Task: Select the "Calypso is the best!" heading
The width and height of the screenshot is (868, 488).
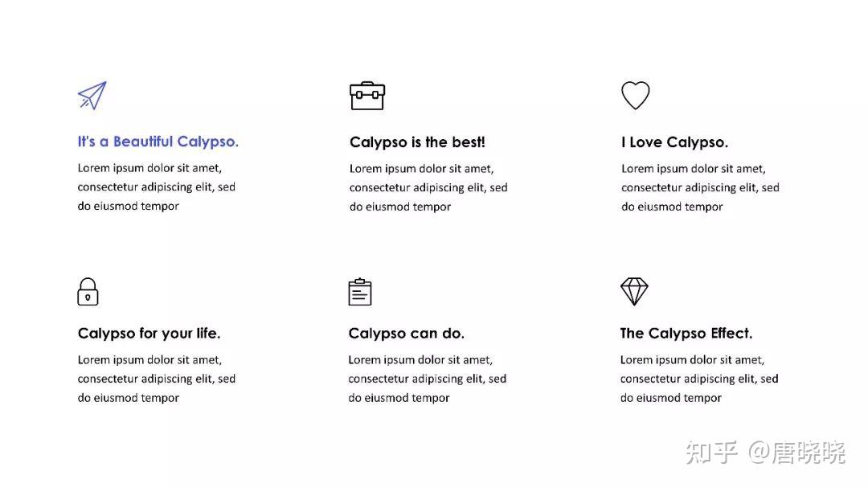Action: [x=417, y=142]
